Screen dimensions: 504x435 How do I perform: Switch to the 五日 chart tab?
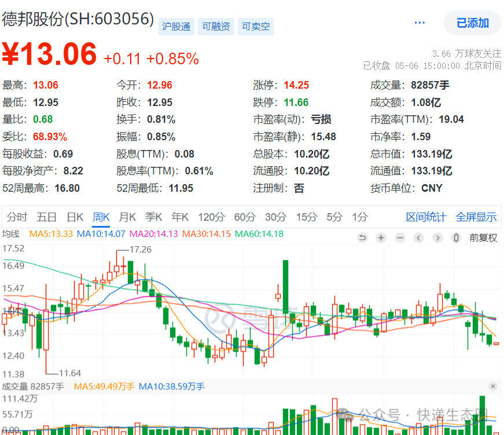(47, 217)
